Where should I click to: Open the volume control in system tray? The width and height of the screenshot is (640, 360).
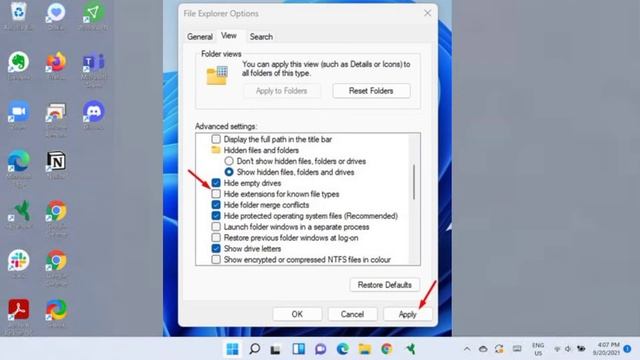coord(568,349)
